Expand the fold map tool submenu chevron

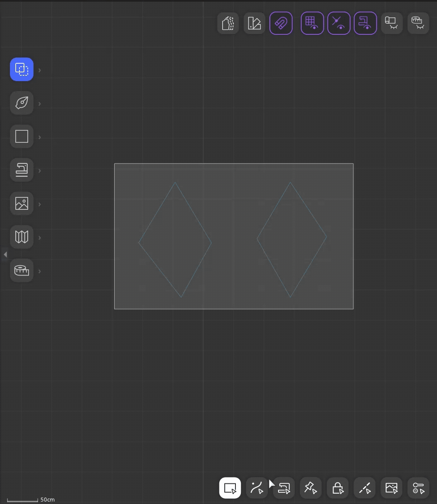click(x=40, y=238)
